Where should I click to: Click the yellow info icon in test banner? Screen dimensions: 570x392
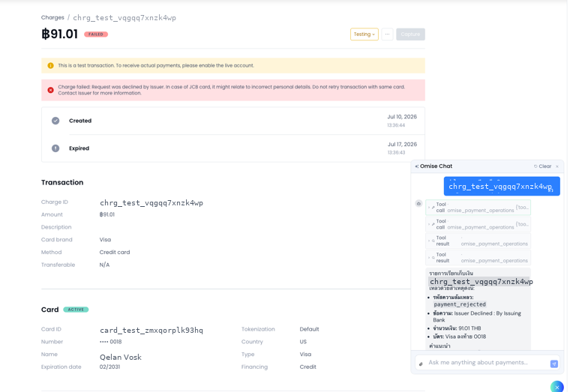50,66
